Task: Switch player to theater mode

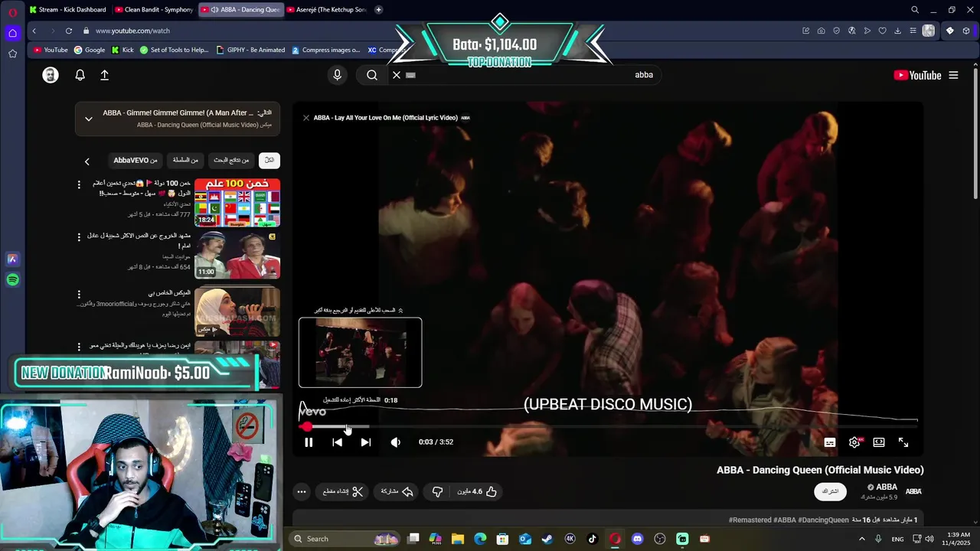Action: pyautogui.click(x=879, y=442)
